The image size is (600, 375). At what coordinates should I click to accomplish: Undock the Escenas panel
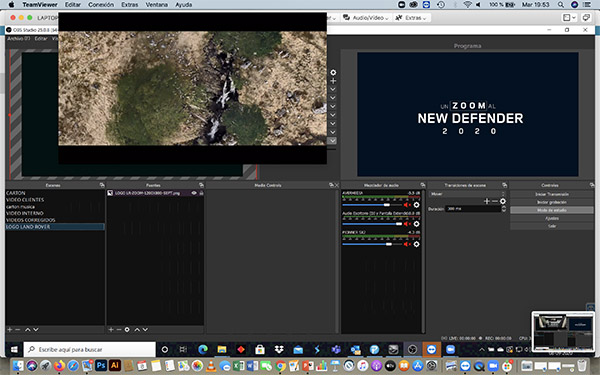102,185
